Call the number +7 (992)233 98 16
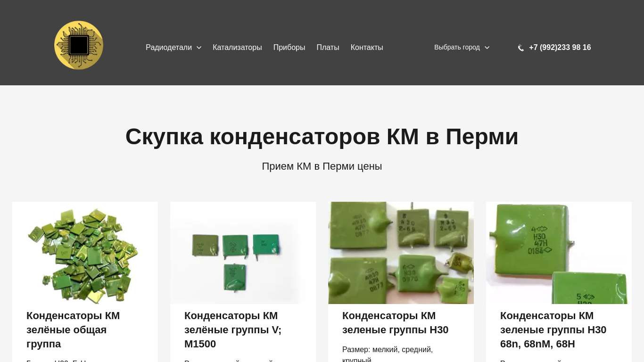Viewport: 644px width, 362px height. [560, 48]
